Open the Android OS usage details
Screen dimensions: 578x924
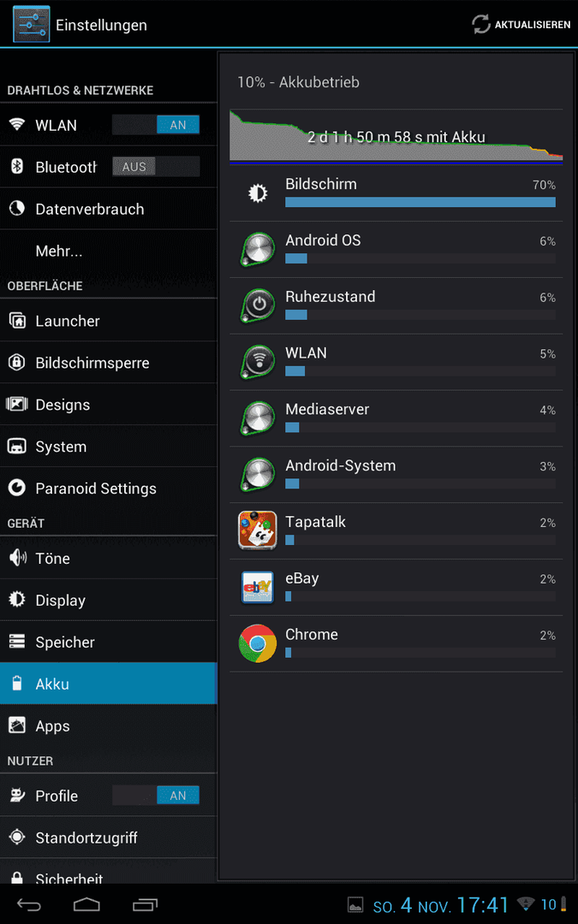(x=396, y=249)
